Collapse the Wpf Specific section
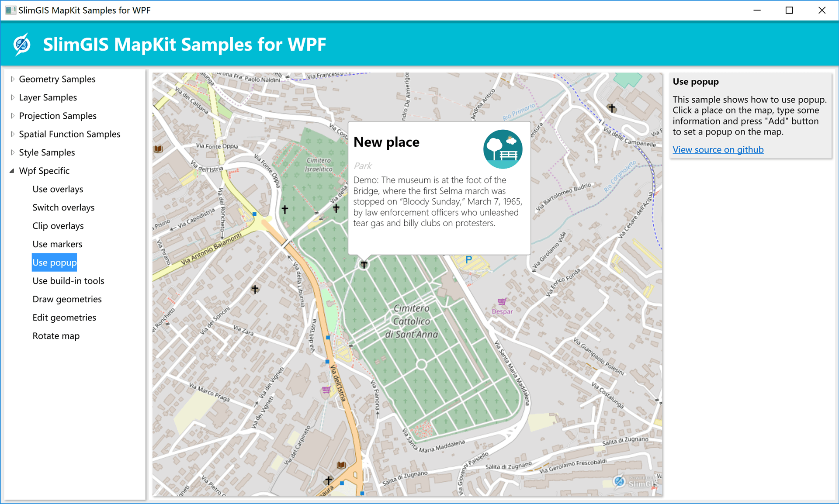This screenshot has width=839, height=504. [11, 170]
